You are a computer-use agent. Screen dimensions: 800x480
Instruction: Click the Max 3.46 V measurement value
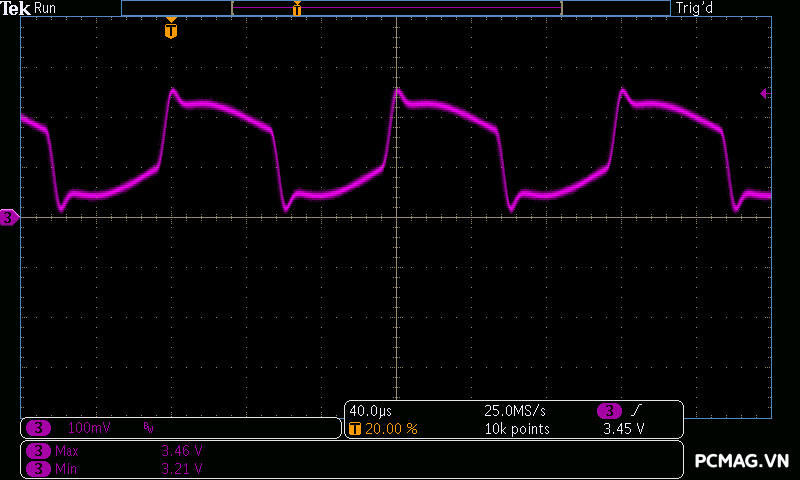click(x=182, y=452)
